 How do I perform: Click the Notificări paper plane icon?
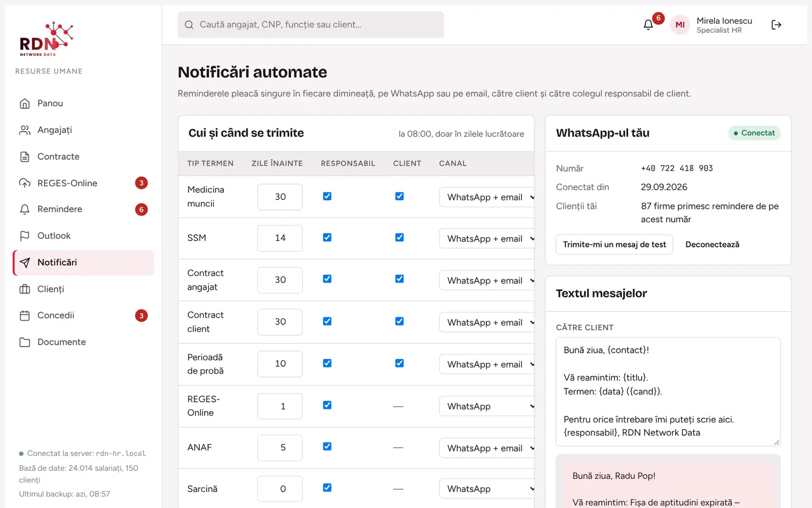pyautogui.click(x=25, y=262)
